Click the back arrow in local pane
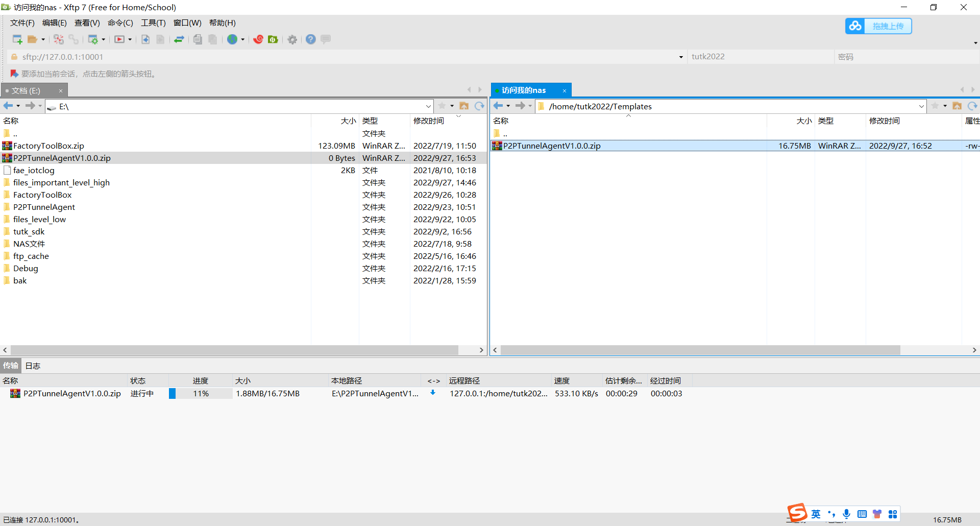Viewport: 980px width, 526px height. (8, 106)
